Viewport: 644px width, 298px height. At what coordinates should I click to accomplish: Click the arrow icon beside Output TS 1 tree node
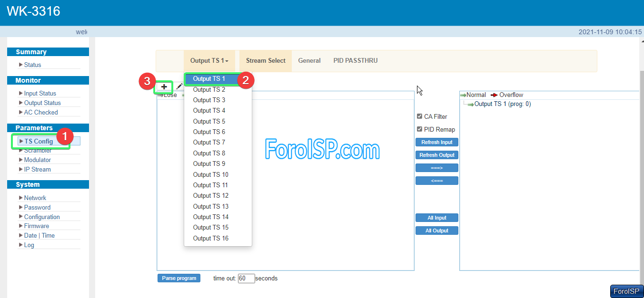[471, 105]
